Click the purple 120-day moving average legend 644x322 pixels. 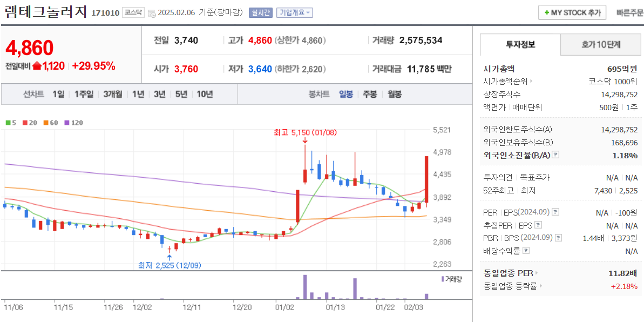[x=74, y=123]
